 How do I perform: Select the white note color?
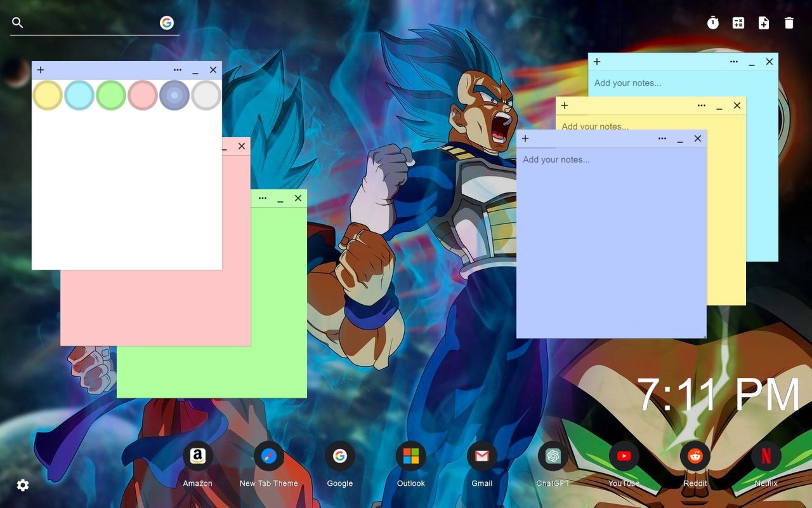pyautogui.click(x=206, y=95)
